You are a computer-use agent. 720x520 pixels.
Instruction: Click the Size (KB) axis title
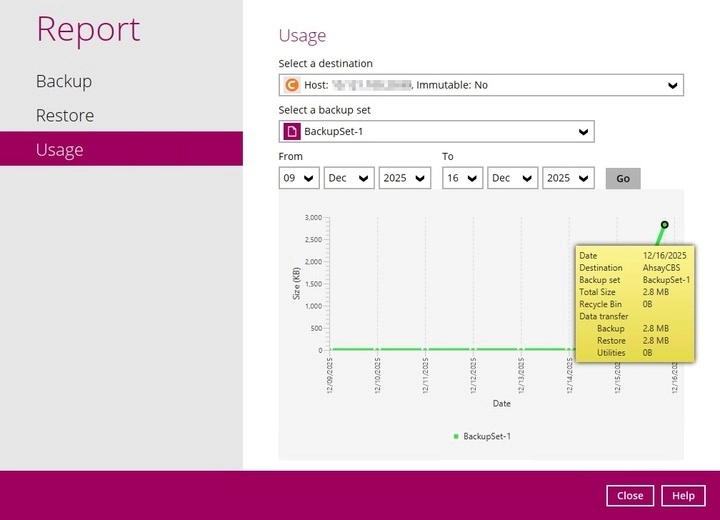[x=296, y=283]
